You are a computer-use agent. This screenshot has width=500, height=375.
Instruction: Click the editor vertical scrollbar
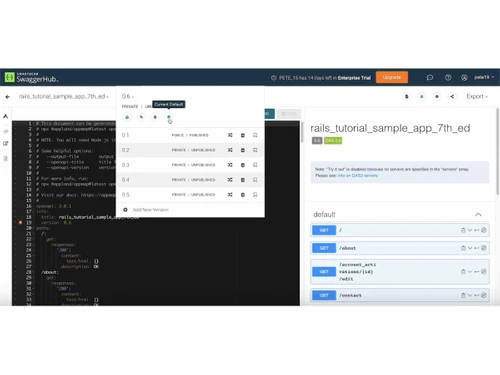[302, 133]
